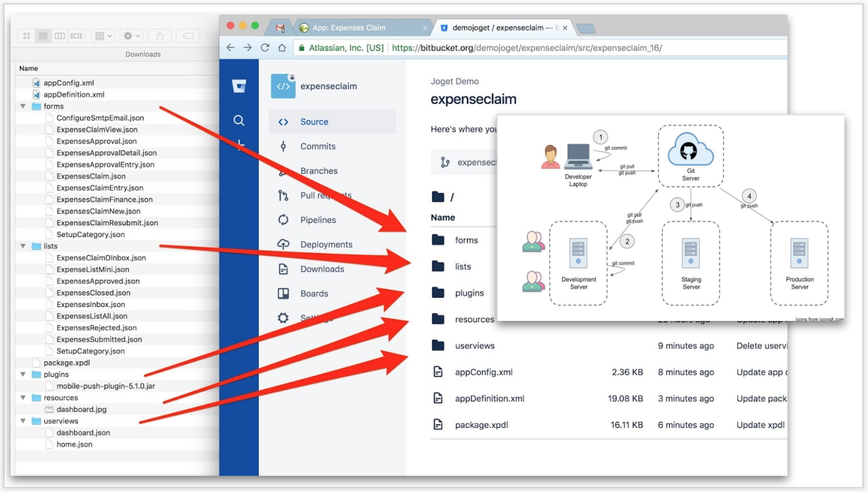The height and width of the screenshot is (492, 868).
Task: Click the Deployments cloud icon
Action: [283, 245]
